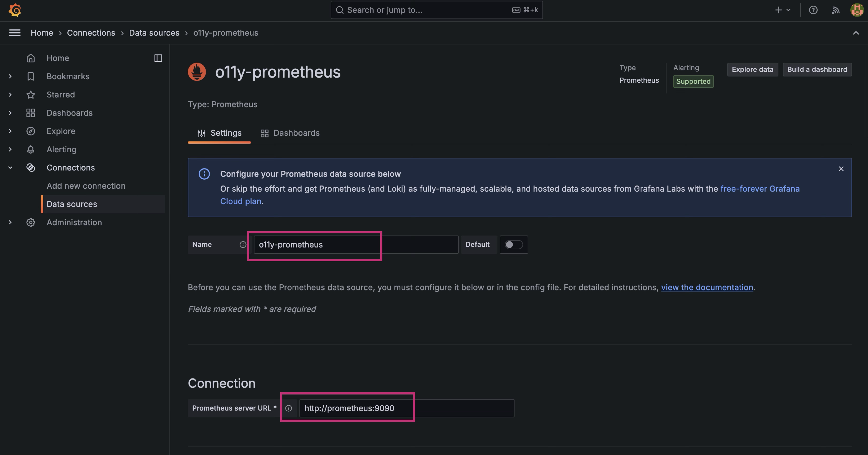868x455 pixels.
Task: Click the Name input field
Action: pos(356,245)
